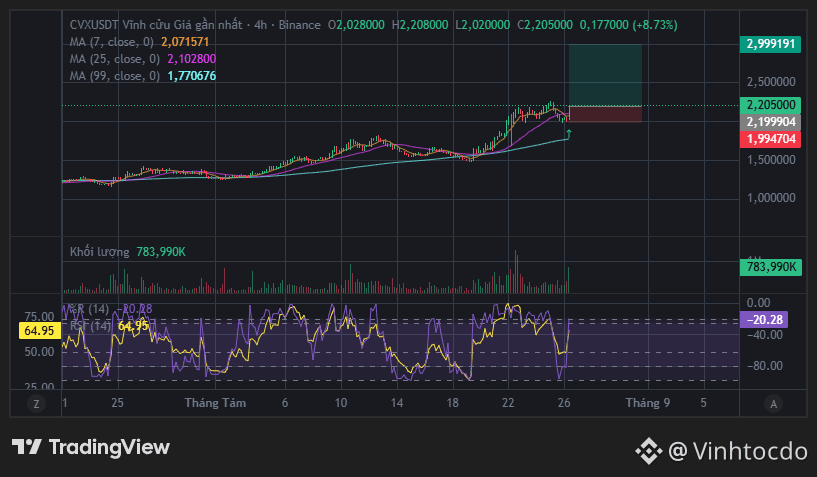Click the 2,500000 price axis label
Image resolution: width=817 pixels, height=477 pixels.
point(771,82)
